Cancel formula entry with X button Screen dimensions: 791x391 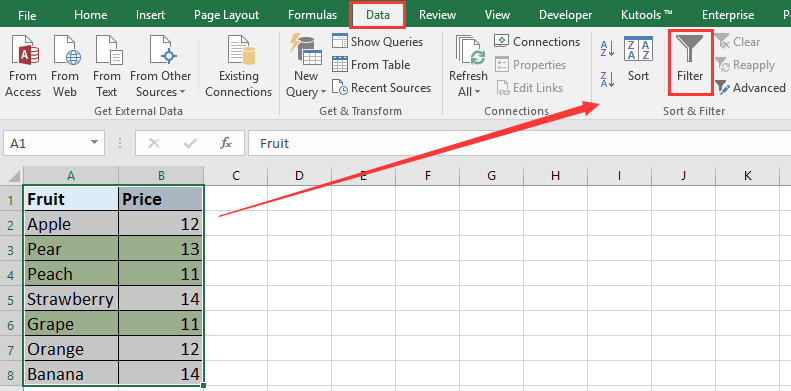pos(154,144)
